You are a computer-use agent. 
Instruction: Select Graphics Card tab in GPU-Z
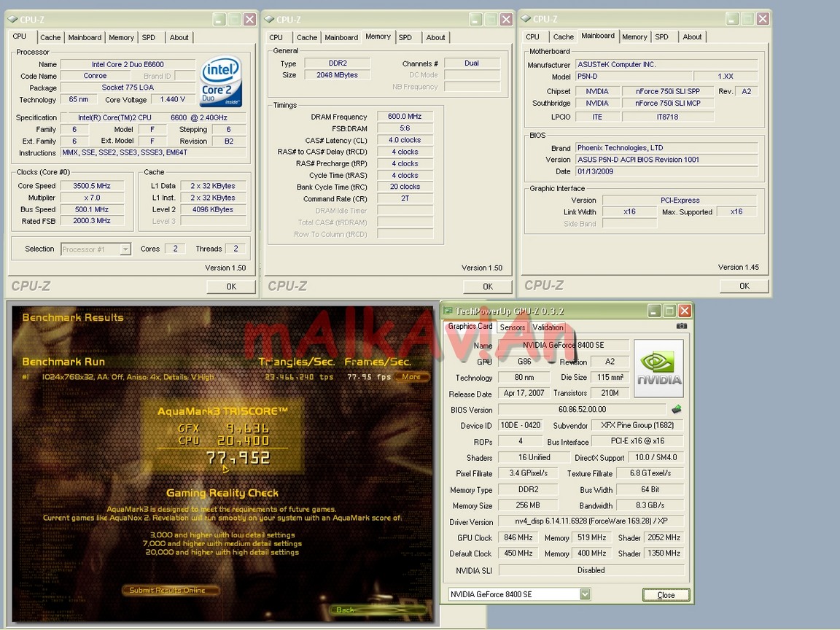click(x=470, y=326)
